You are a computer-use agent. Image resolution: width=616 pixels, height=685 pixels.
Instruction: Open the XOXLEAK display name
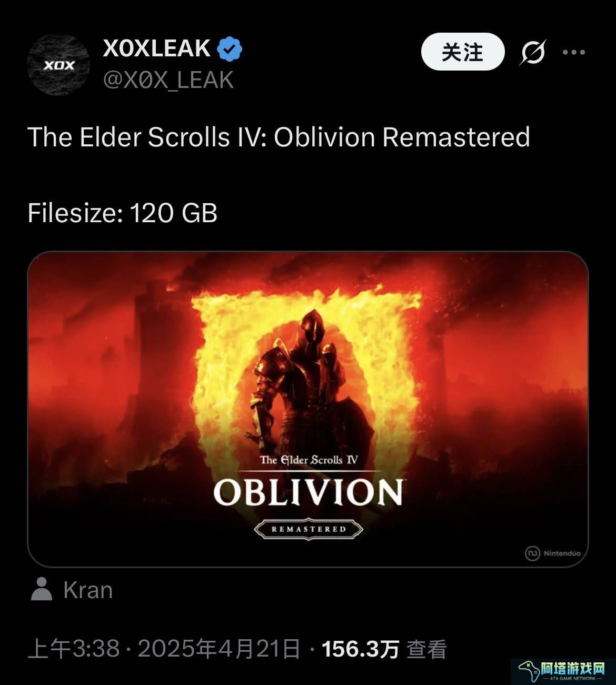click(x=156, y=48)
